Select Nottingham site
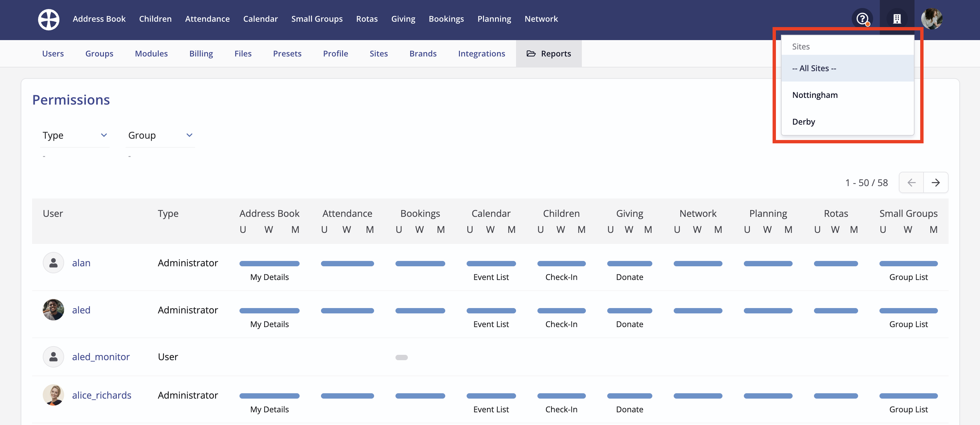 click(847, 95)
